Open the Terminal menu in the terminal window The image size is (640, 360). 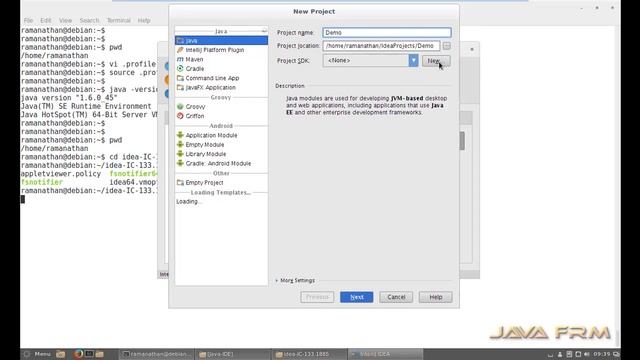(x=119, y=20)
